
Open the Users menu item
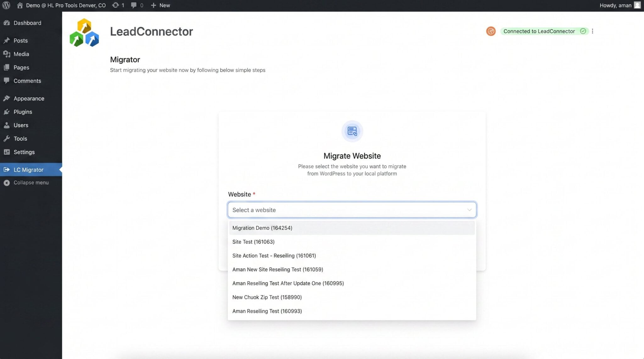[31, 125]
